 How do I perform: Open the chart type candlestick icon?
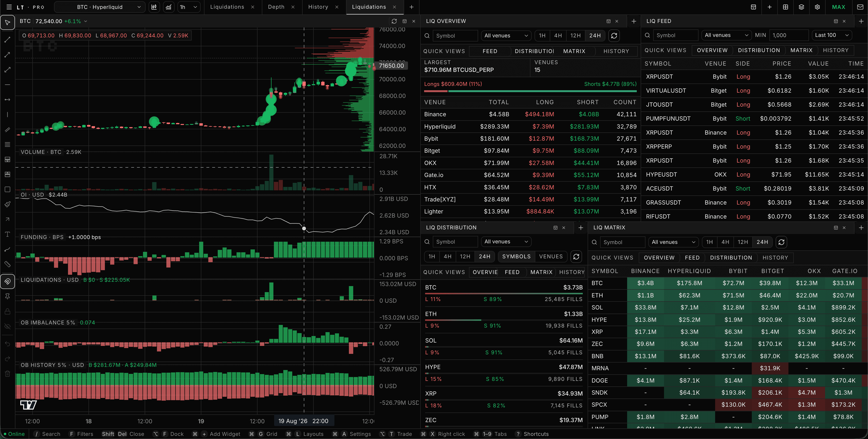(154, 7)
